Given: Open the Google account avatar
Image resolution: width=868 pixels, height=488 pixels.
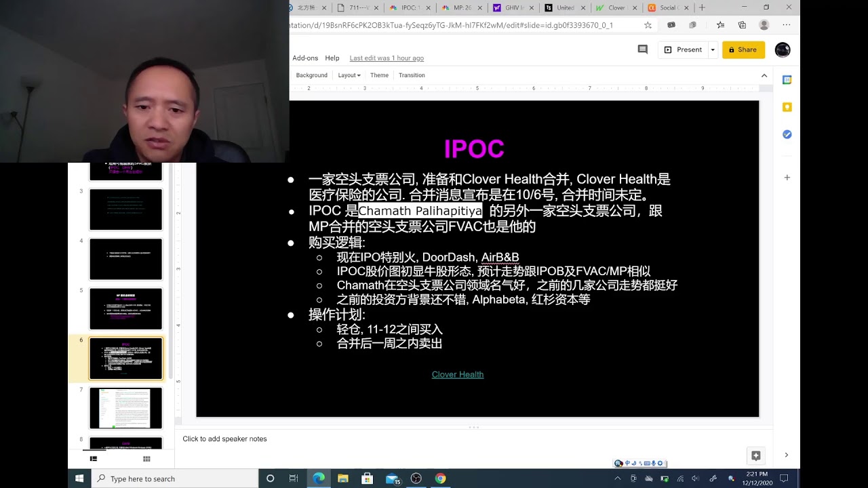Looking at the screenshot, I should (783, 49).
